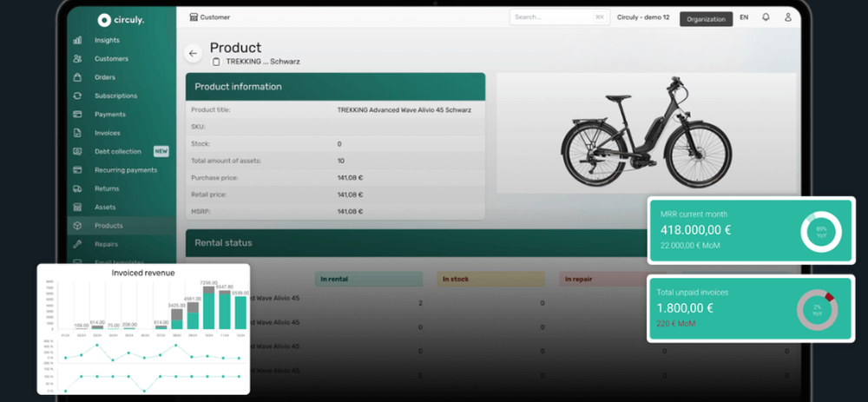Open the EN language selector
This screenshot has width=868, height=402.
tap(744, 17)
